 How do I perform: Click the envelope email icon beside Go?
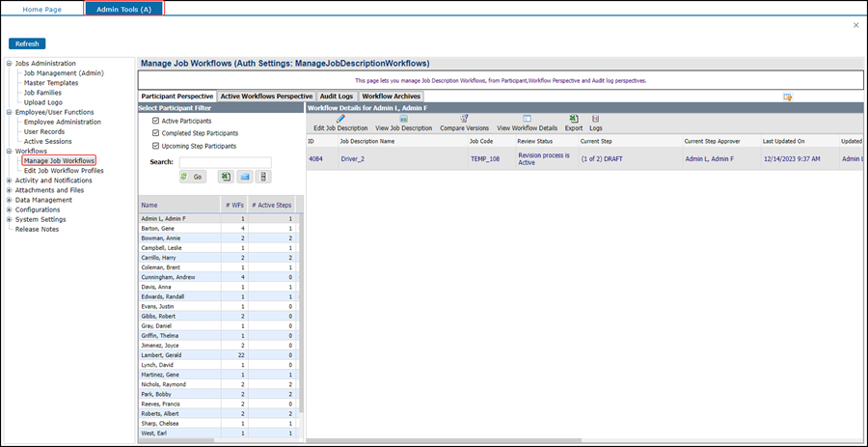coord(245,177)
